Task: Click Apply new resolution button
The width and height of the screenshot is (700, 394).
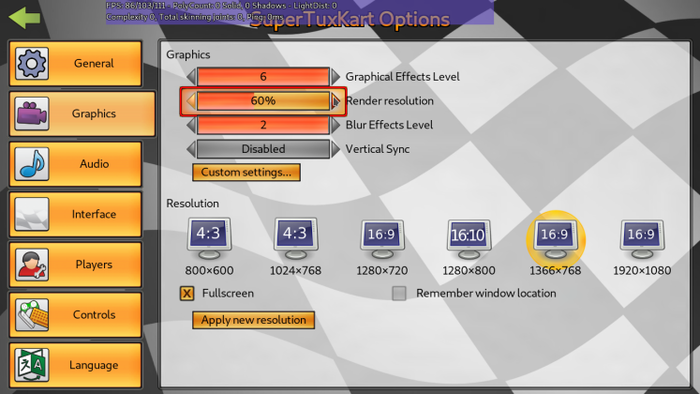Action: pyautogui.click(x=253, y=320)
